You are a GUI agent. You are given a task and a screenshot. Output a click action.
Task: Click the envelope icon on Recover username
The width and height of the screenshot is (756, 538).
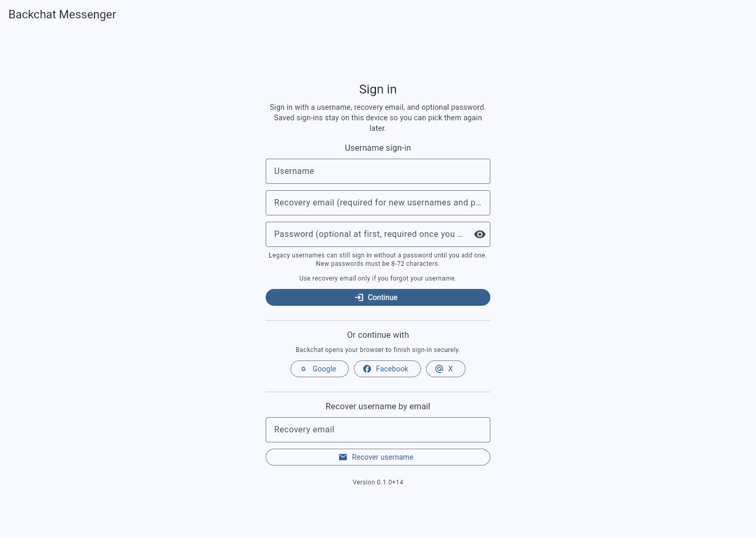tap(343, 457)
